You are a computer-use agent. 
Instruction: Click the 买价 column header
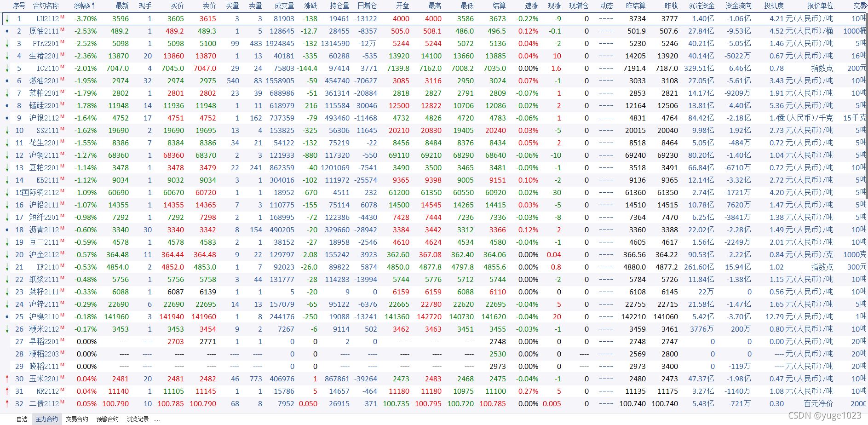[177, 6]
